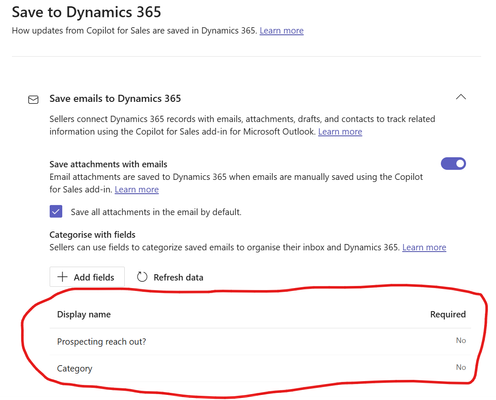Open Learn more link in Categorise with fields
This screenshot has width=496, height=400.
tap(424, 247)
